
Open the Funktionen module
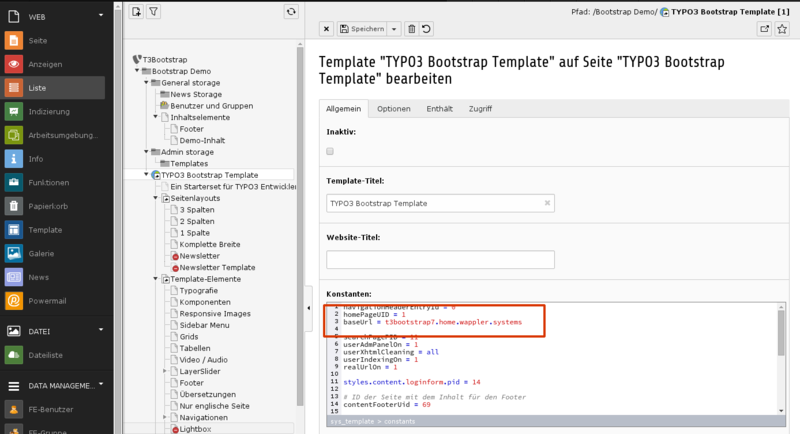click(x=48, y=183)
